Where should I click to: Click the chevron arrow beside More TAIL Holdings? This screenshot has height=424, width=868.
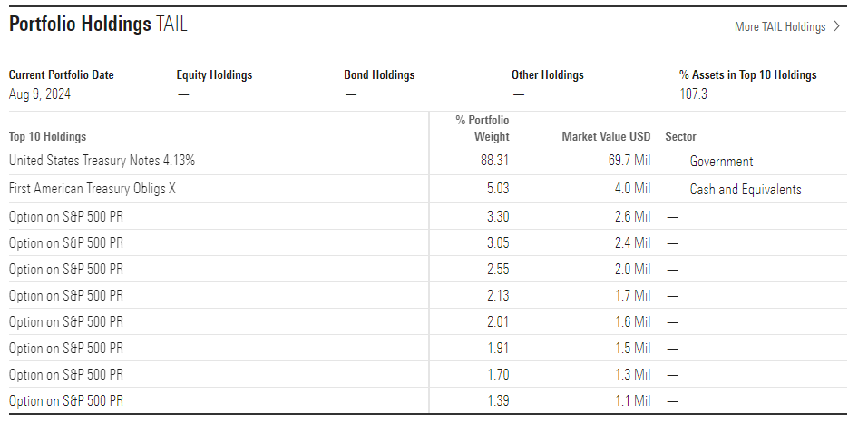pos(837,27)
